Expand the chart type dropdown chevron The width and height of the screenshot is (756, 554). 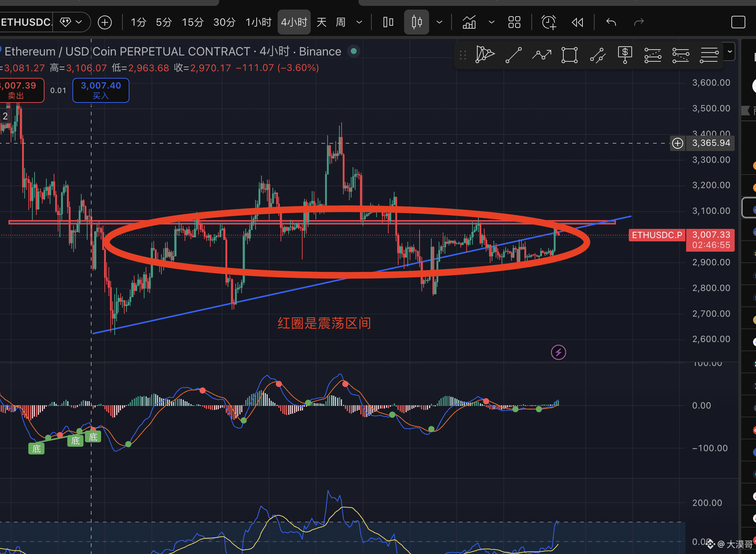[439, 22]
